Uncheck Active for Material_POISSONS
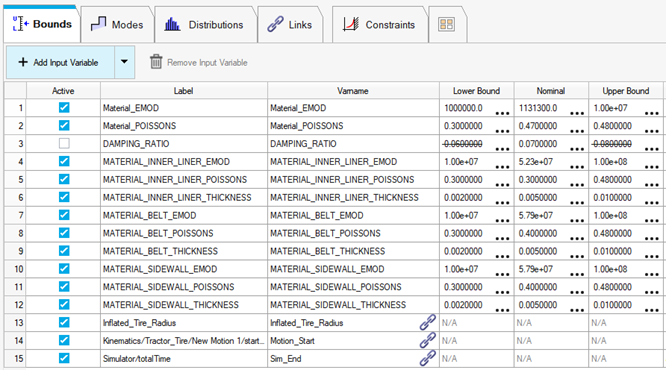The height and width of the screenshot is (370, 666). [x=64, y=125]
